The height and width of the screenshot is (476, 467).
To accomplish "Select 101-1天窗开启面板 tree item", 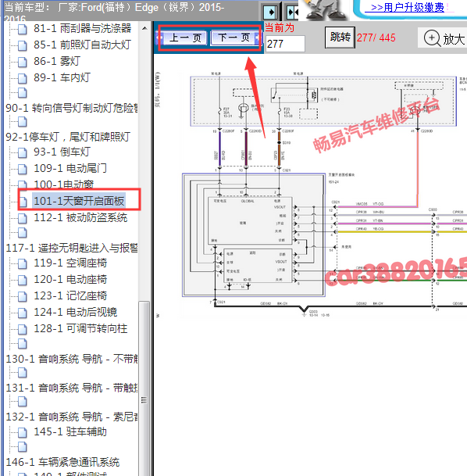I will pyautogui.click(x=79, y=201).
